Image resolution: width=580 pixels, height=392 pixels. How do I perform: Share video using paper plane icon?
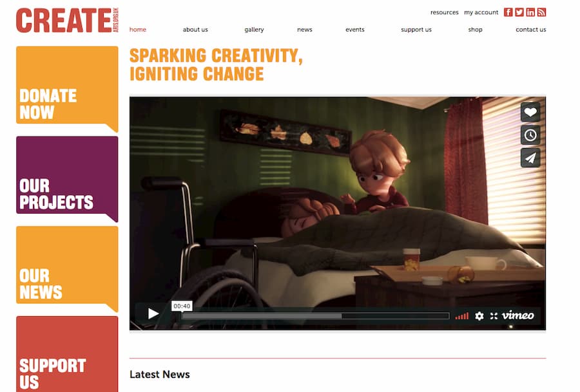click(530, 158)
